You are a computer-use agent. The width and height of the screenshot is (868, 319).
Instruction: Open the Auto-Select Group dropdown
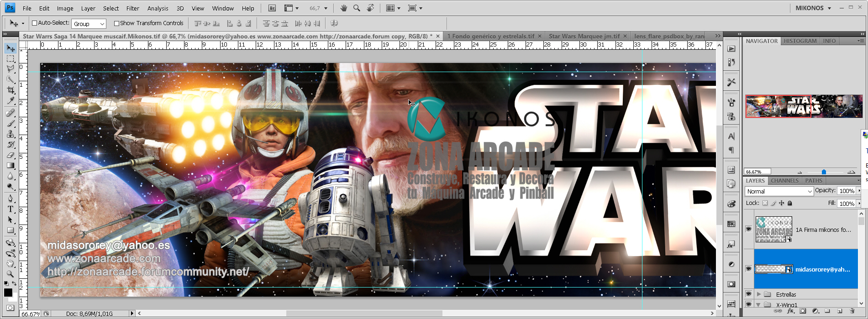coord(89,23)
